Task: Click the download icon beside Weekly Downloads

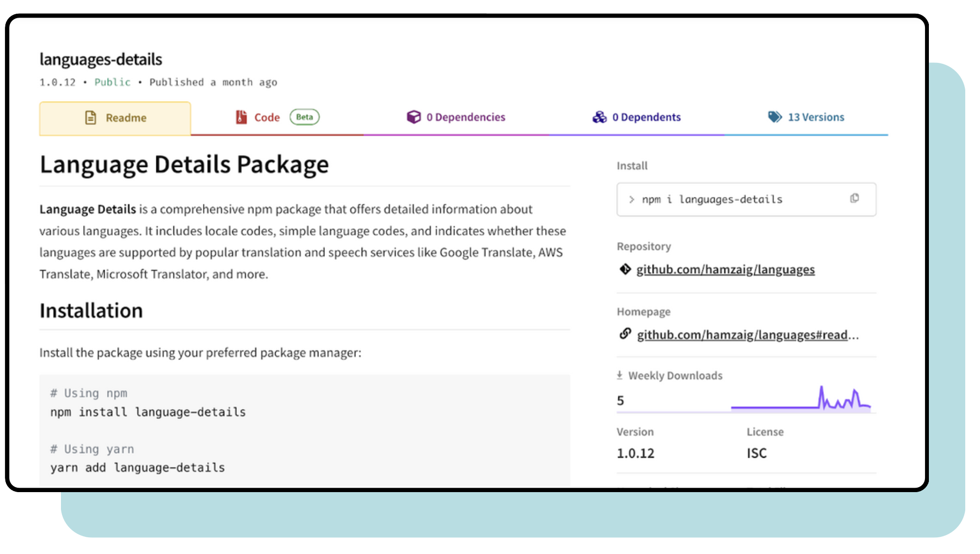Action: 620,375
